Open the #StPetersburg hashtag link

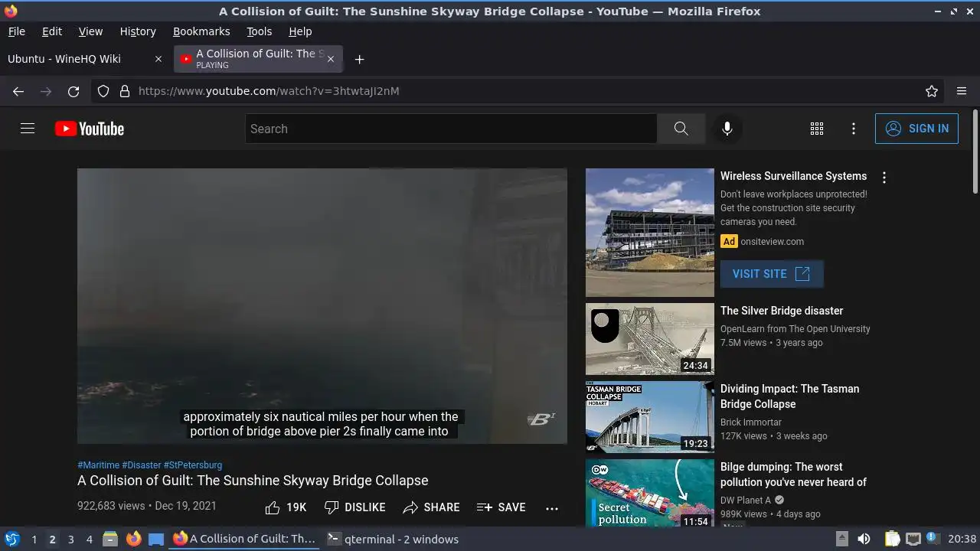193,465
